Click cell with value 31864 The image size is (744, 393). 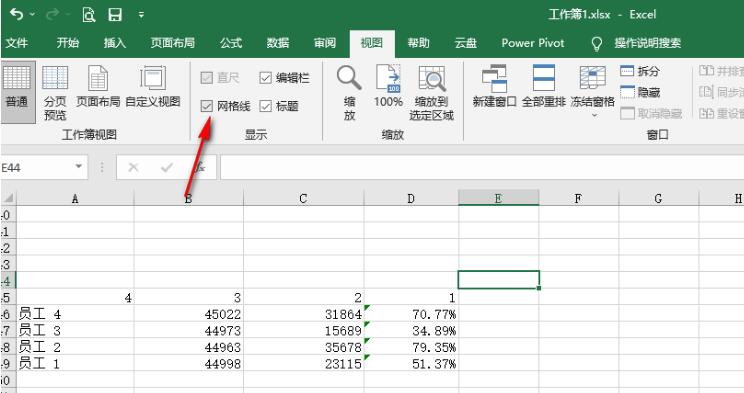click(304, 314)
